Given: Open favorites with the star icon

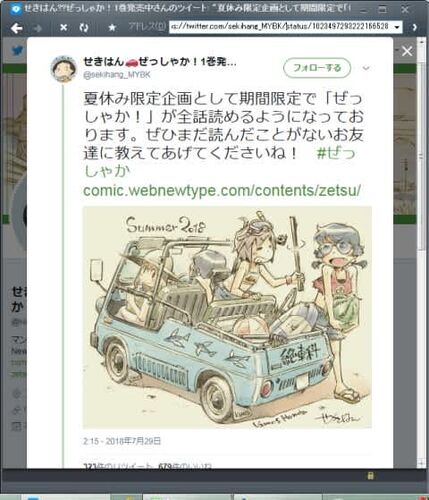Looking at the screenshot, I should click(112, 28).
